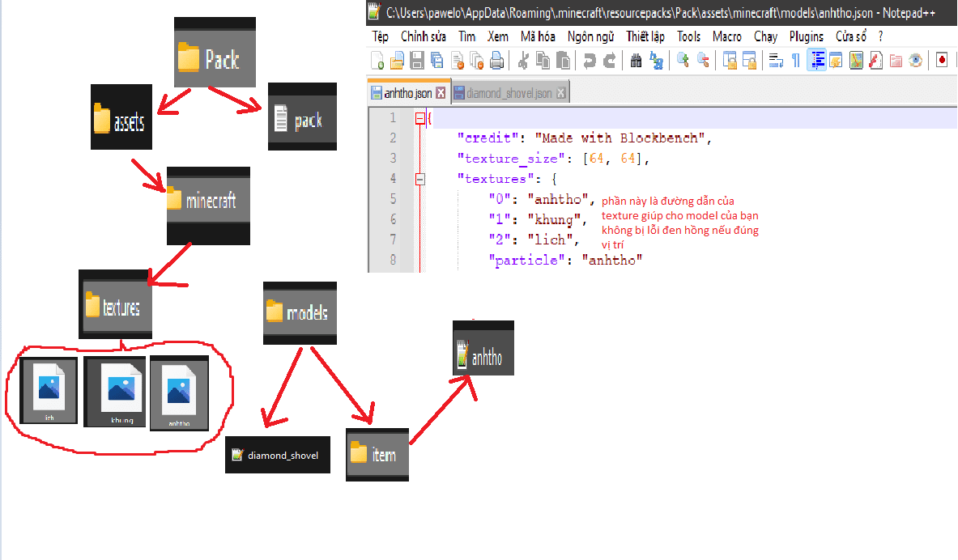Viewport: 958px width, 560px height.
Task: Toggle Word Wrap in the toolbar
Action: point(776,61)
